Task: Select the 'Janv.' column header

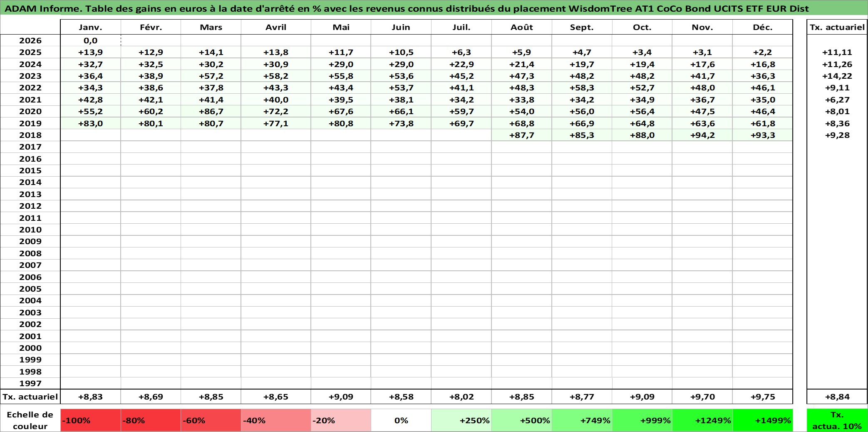Action: click(x=90, y=27)
